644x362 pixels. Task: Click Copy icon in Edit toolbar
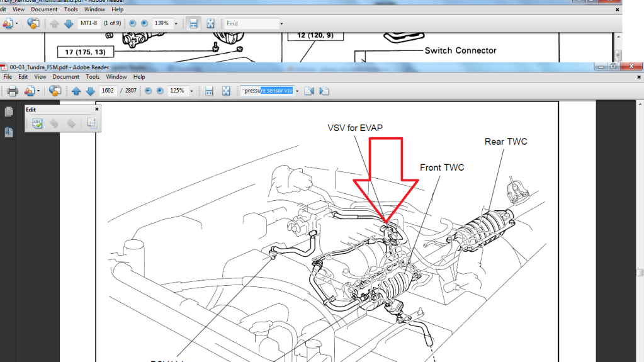(91, 123)
